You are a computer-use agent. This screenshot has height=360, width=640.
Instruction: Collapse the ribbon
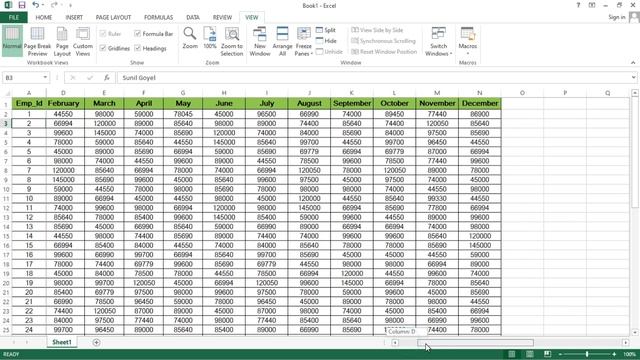(x=633, y=63)
